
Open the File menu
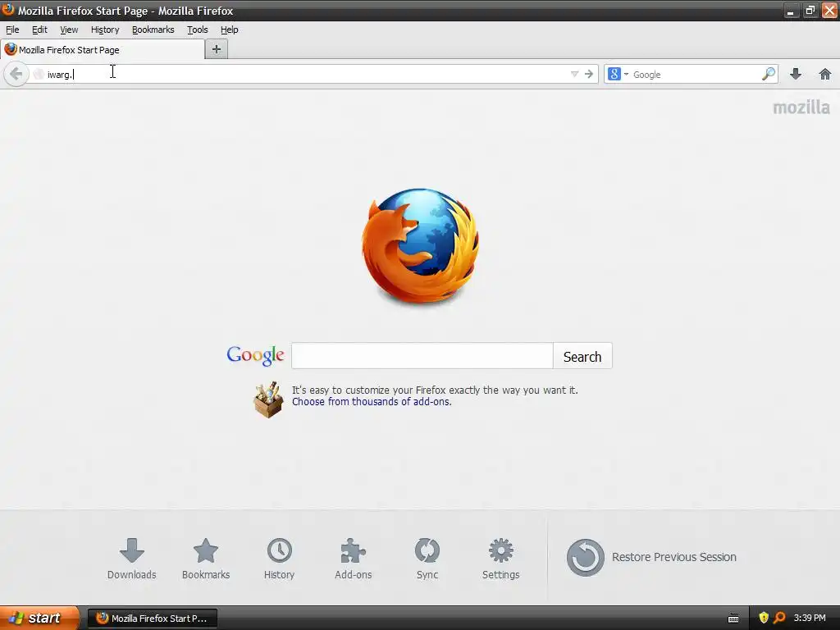[x=12, y=30]
